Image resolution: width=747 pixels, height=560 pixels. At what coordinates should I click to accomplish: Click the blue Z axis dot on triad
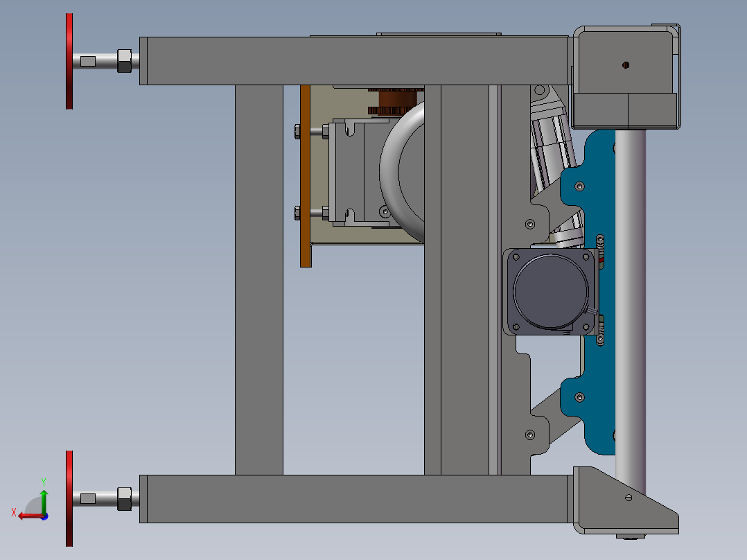point(44,516)
